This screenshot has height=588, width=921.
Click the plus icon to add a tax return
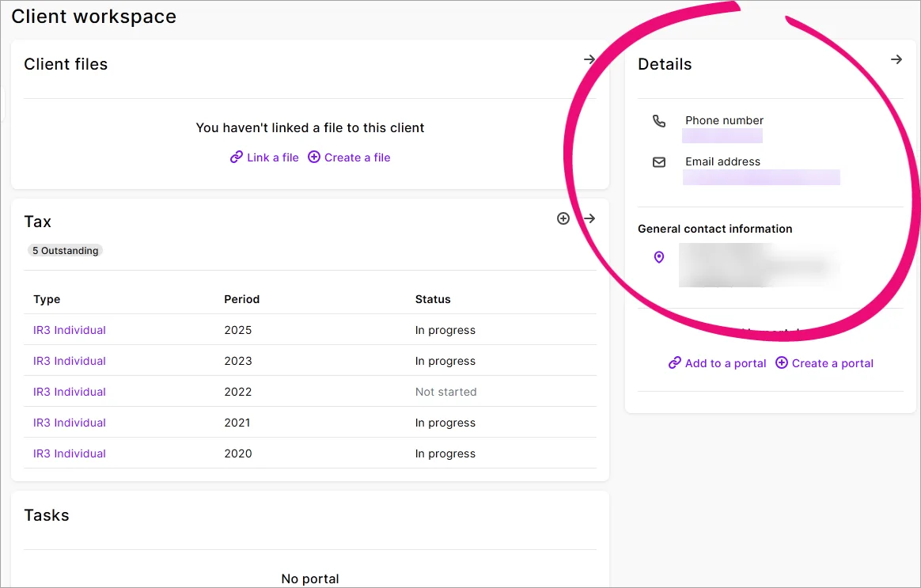563,218
